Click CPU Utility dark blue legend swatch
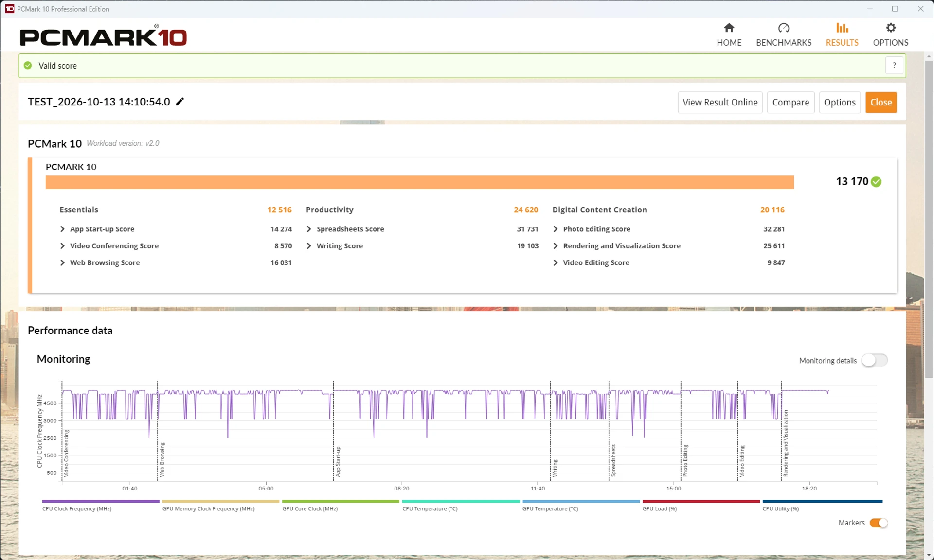934x560 pixels. pos(822,501)
